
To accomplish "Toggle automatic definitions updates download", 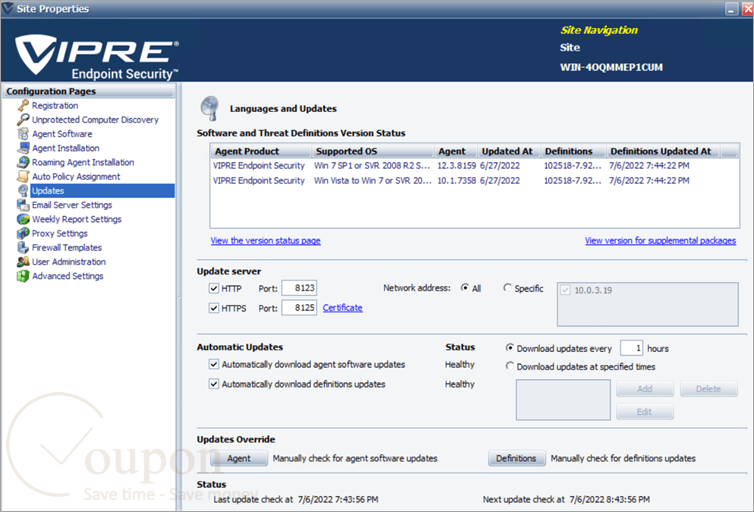I will (214, 384).
